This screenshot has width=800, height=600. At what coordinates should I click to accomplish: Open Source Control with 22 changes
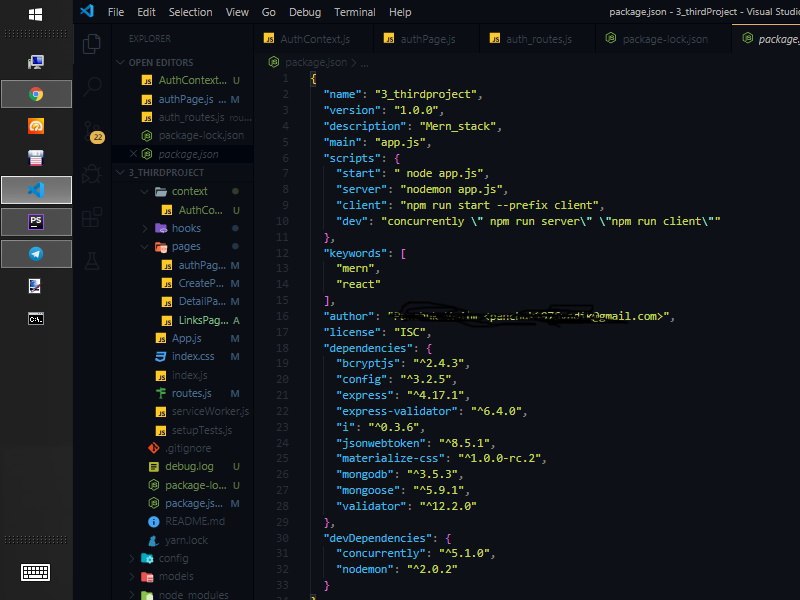click(x=93, y=131)
